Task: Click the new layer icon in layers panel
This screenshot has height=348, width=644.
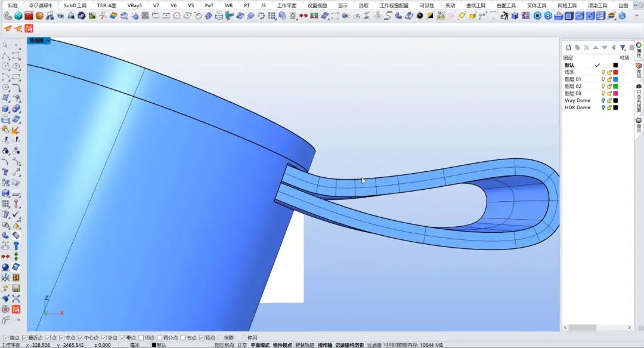Action: (x=568, y=47)
